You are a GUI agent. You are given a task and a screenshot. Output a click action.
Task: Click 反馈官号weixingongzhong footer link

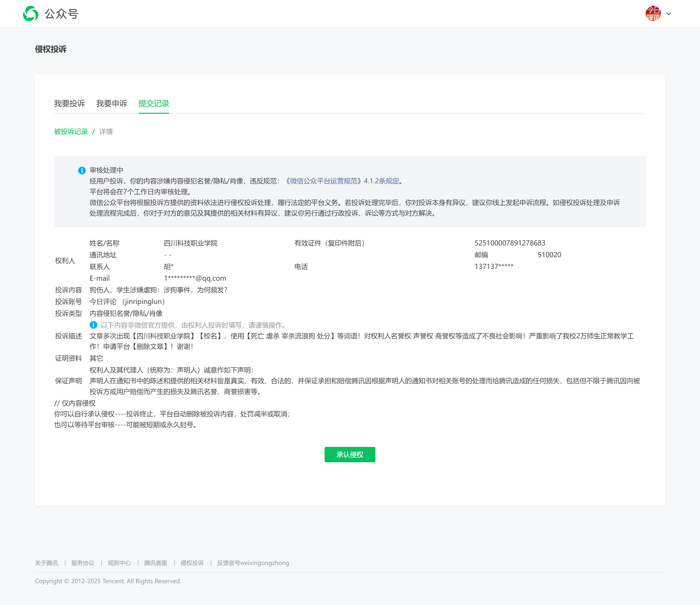pyautogui.click(x=253, y=563)
